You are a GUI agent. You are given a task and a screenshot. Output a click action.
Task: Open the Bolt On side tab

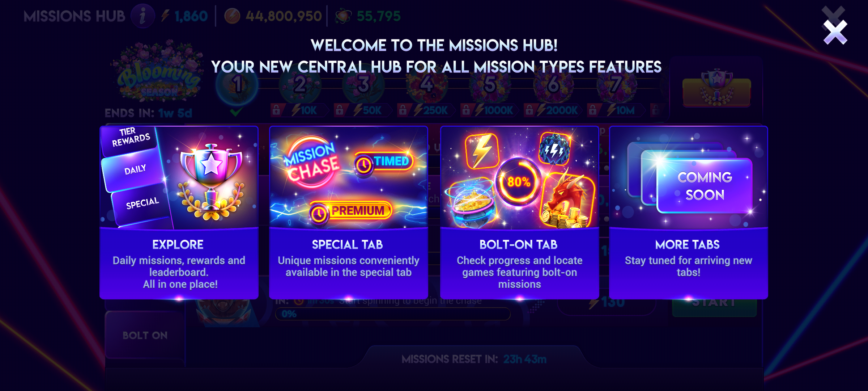[145, 335]
